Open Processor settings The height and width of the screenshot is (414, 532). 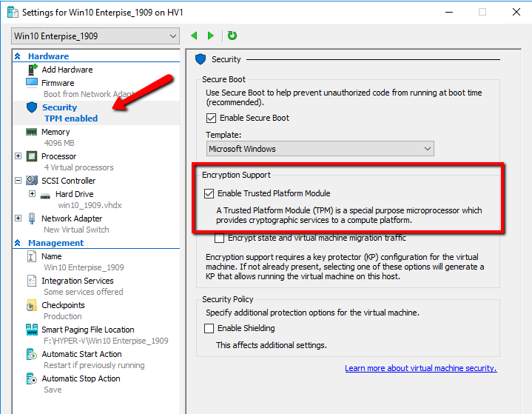(58, 156)
